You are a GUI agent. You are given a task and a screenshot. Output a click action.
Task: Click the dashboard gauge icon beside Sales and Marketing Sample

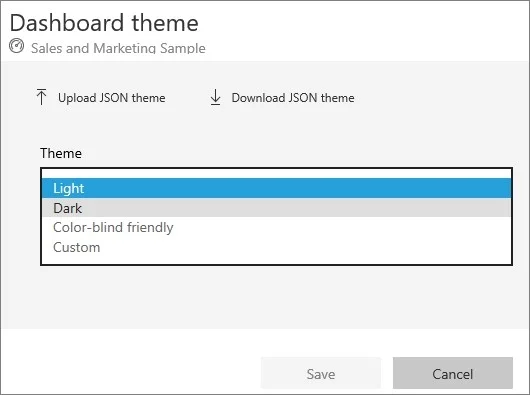17,46
